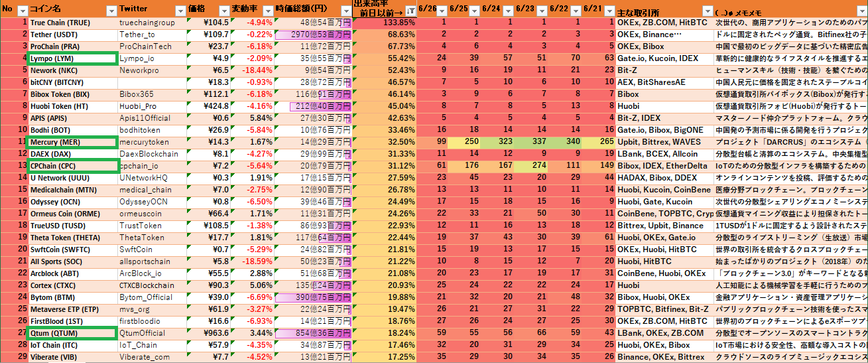Select the green-outlined Lympo (LYM) cell

(72, 58)
